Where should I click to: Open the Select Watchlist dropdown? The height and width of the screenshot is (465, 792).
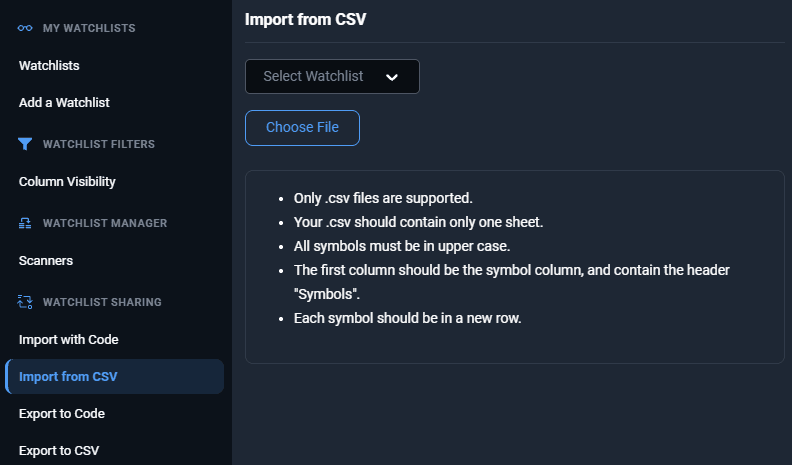pyautogui.click(x=332, y=76)
